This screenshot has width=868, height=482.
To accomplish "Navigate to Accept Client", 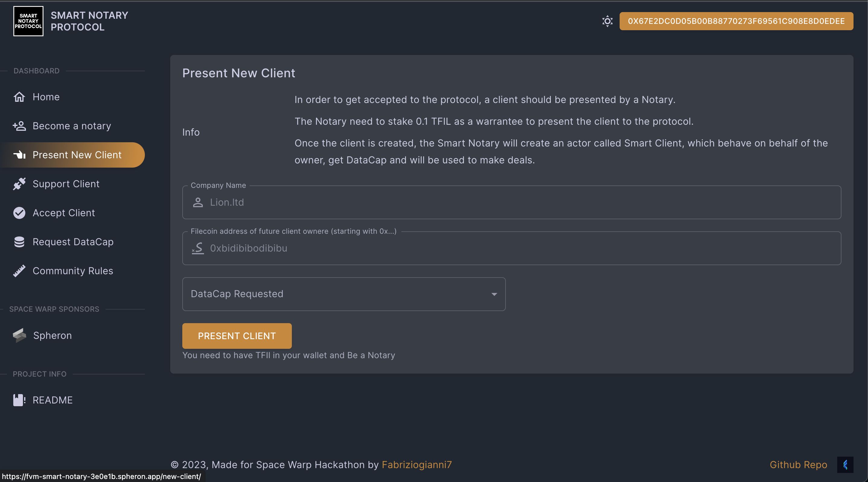I will (72, 213).
